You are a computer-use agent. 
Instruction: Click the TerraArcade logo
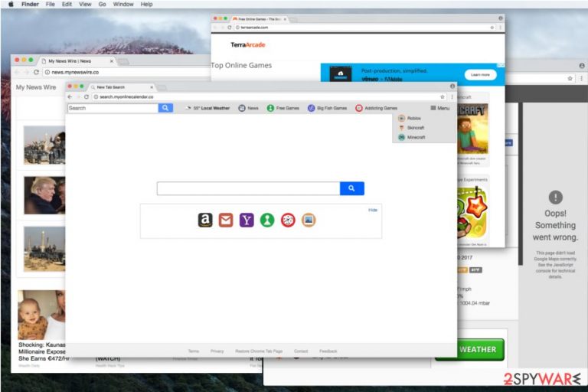point(247,44)
